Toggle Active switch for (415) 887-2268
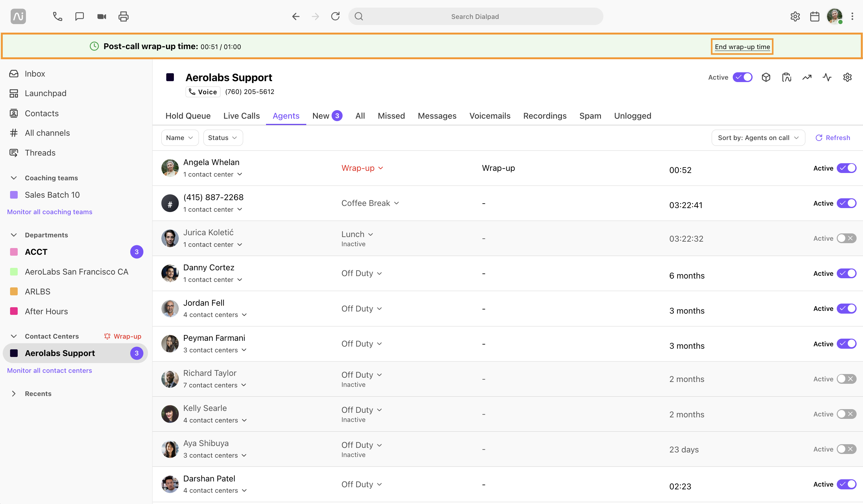This screenshot has width=863, height=504. (847, 203)
